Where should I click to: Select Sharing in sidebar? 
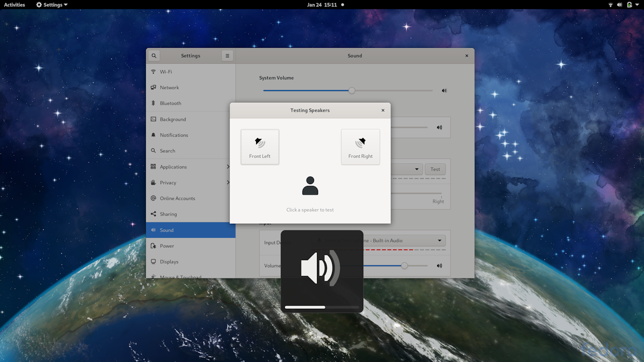click(191, 214)
